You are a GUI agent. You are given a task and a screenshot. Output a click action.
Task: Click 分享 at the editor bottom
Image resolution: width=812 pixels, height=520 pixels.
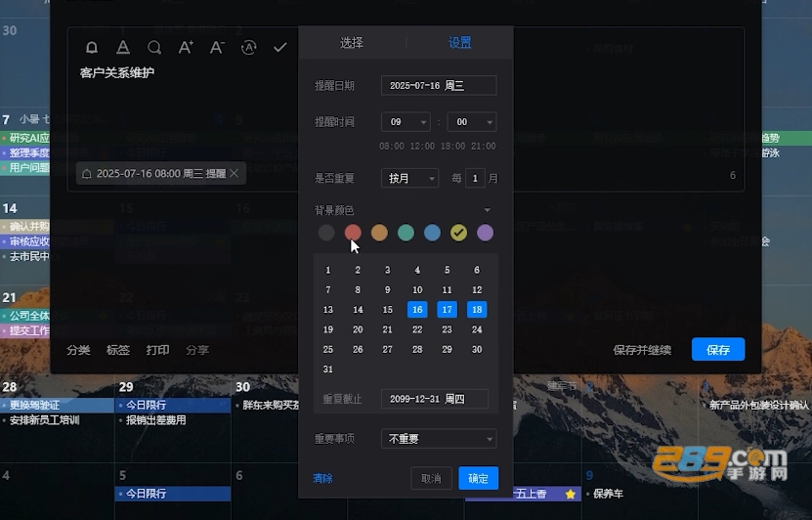(197, 350)
